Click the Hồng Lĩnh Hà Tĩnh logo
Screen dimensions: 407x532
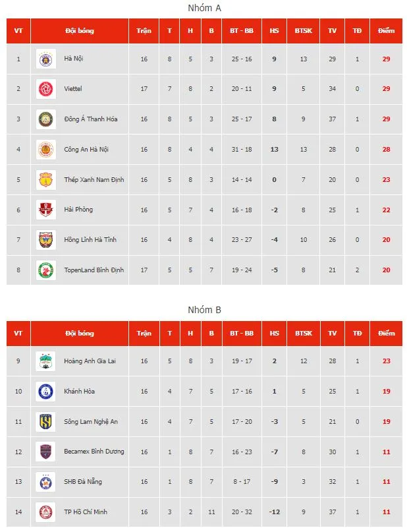(46, 240)
